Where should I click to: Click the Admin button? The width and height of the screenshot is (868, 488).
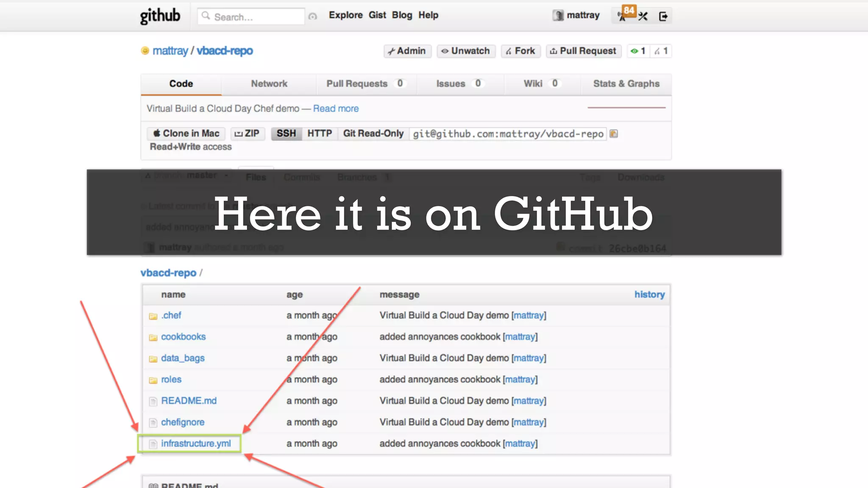(407, 51)
